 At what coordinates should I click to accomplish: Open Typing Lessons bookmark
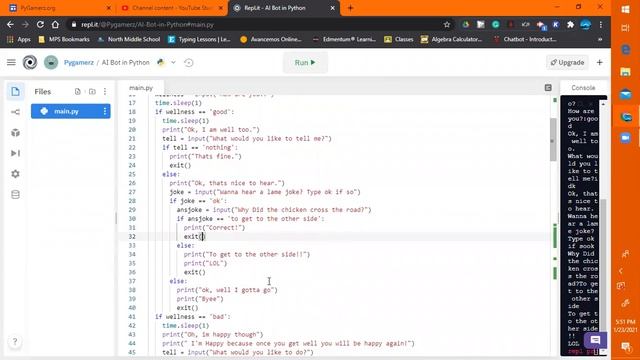(x=200, y=39)
